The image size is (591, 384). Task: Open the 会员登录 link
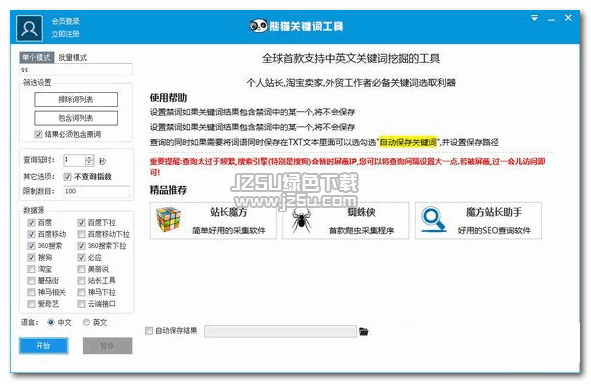(66, 21)
